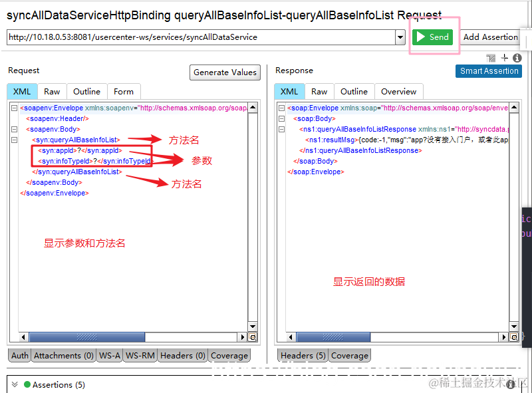The width and height of the screenshot is (532, 393).
Task: Open the response Coverage tab
Action: (x=350, y=355)
